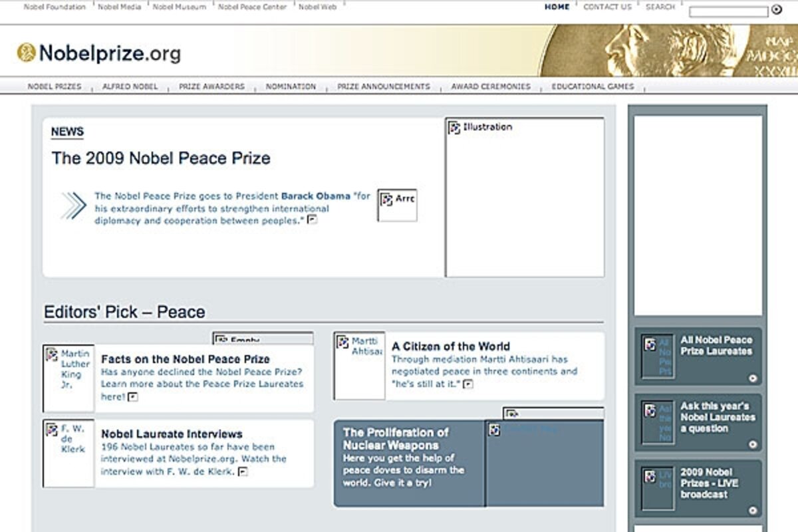
Task: Click the double chevron arrows beside Peace Prize news
Action: tap(74, 205)
